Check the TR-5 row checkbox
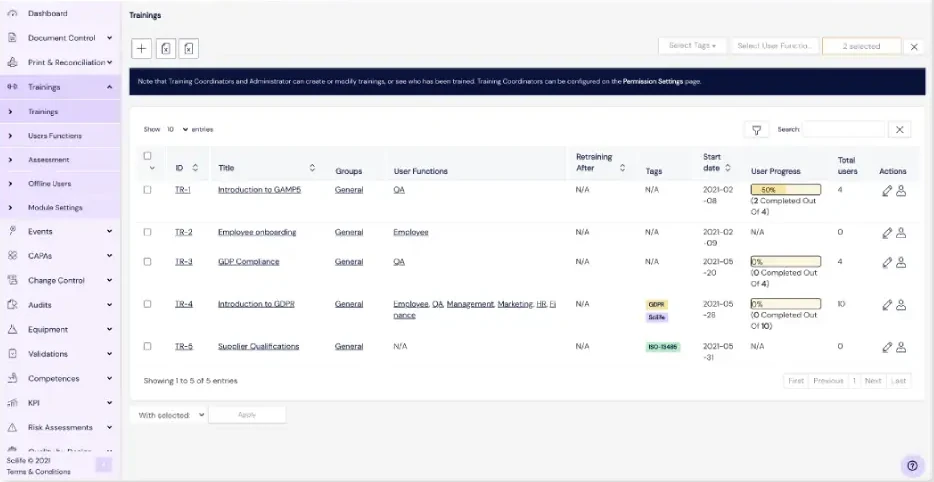 (x=147, y=346)
